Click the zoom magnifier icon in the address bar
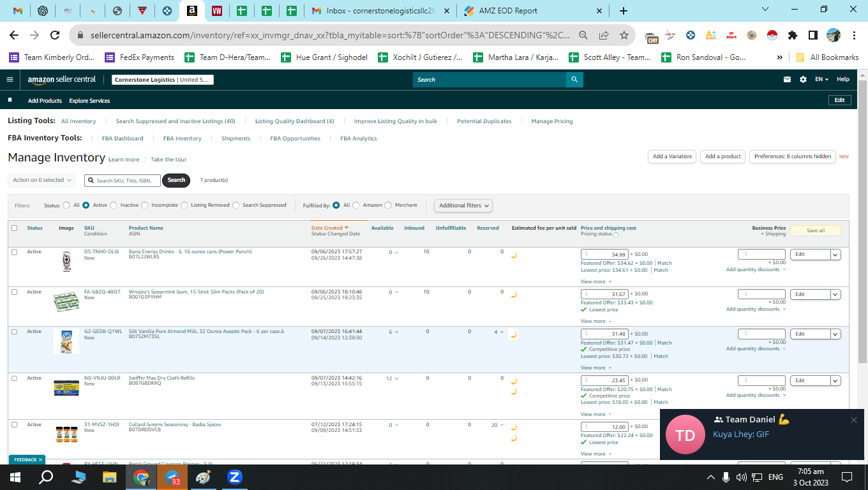 (x=583, y=35)
